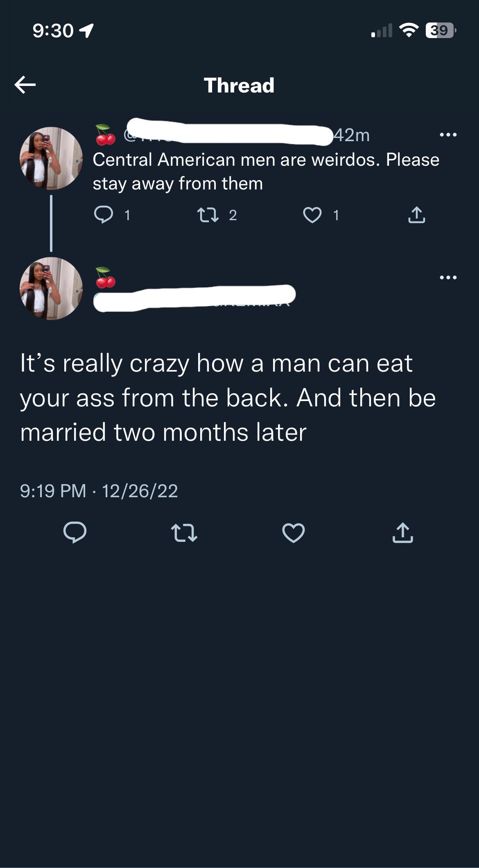Tap the 9:19 PM timestamp link
This screenshot has width=479, height=868.
(x=53, y=491)
